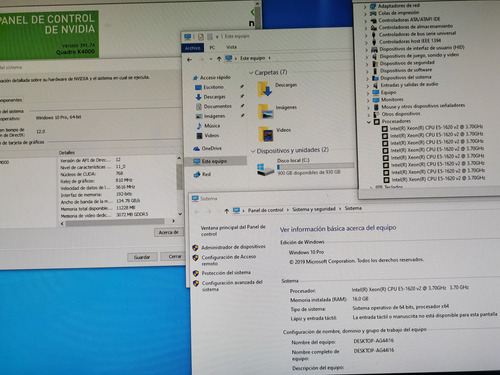Image resolution: width=500 pixels, height=375 pixels.
Task: Open Ventana principal del Panel de control
Action: 233,230
